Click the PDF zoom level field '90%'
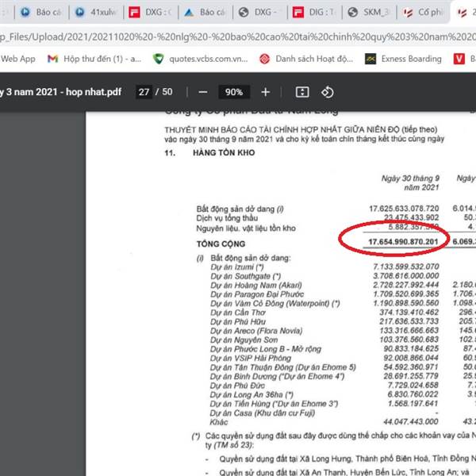The width and height of the screenshot is (476, 476). coord(234,92)
